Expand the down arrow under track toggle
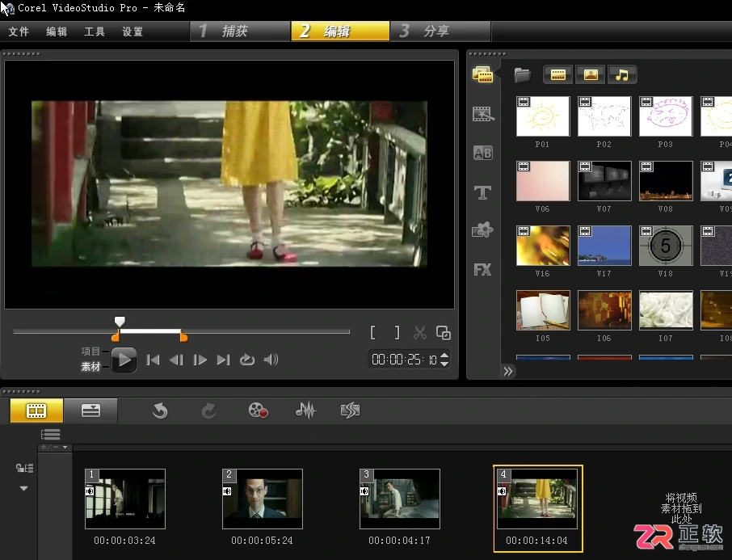The image size is (732, 560). (23, 488)
